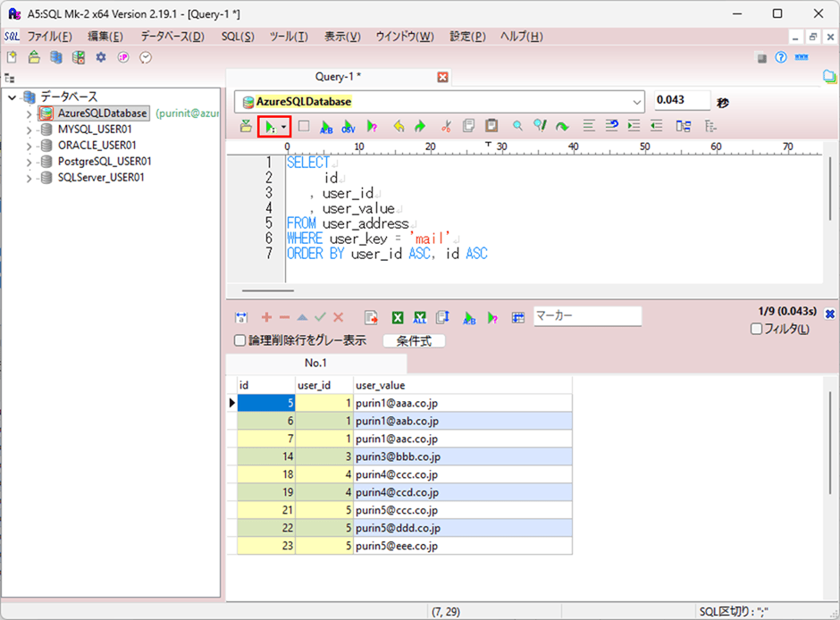
Task: Open the AzureSQLDatabase connection dropdown
Action: click(636, 102)
